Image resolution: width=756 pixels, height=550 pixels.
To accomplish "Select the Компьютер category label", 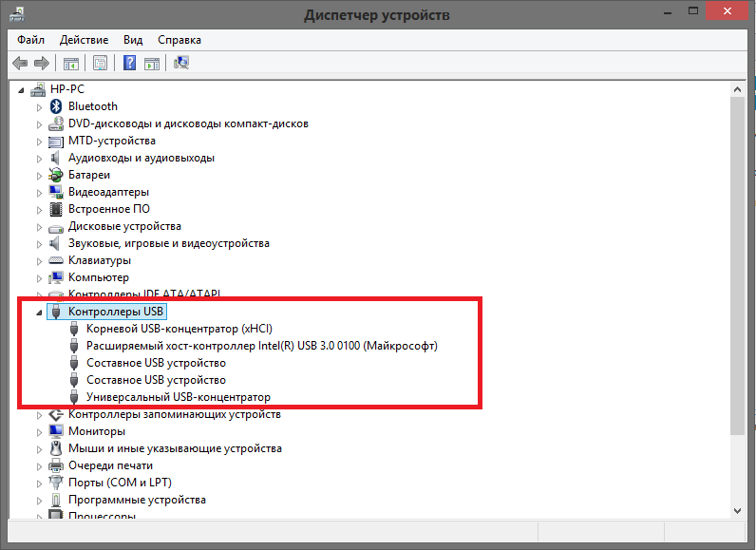I will [x=99, y=277].
